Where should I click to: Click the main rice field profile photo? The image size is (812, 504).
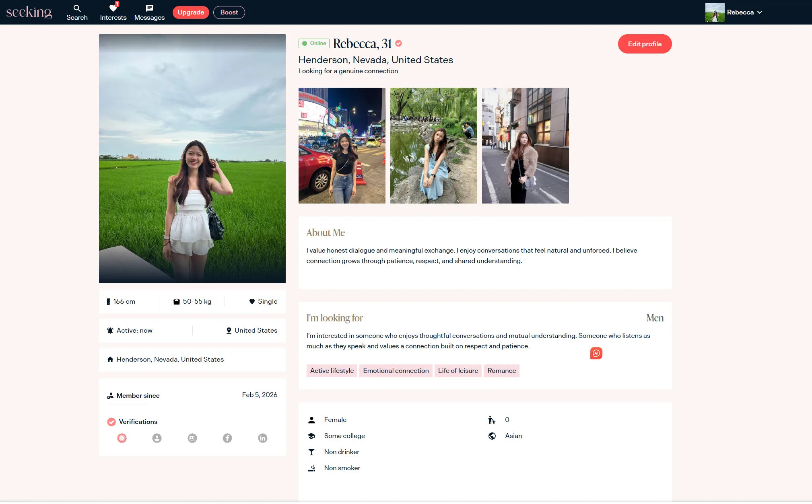tap(192, 158)
